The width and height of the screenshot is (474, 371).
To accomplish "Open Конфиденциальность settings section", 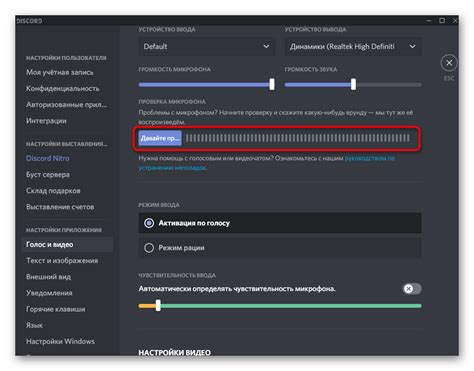I will [63, 88].
